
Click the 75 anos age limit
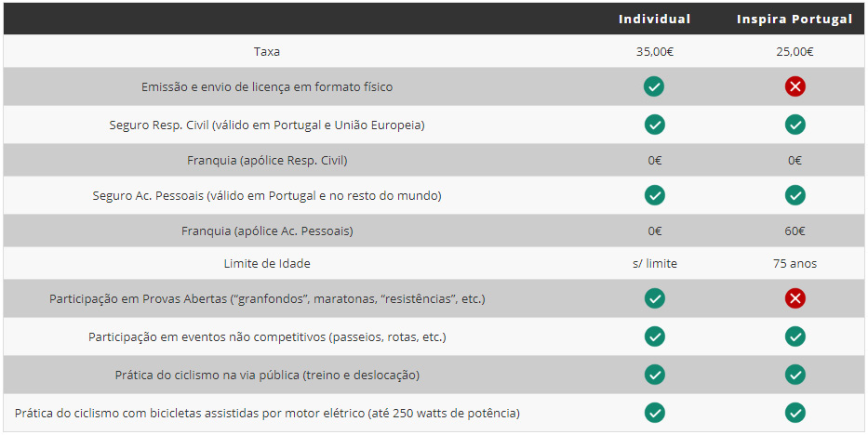[x=795, y=264]
